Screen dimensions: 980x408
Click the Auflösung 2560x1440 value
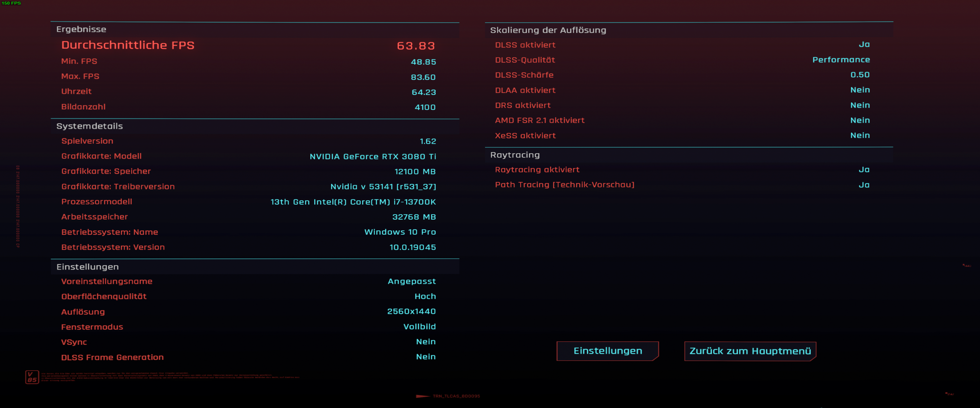pos(411,311)
